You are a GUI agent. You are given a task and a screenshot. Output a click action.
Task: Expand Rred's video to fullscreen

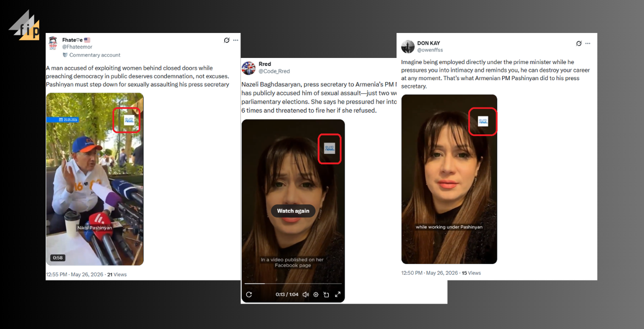pyautogui.click(x=338, y=295)
